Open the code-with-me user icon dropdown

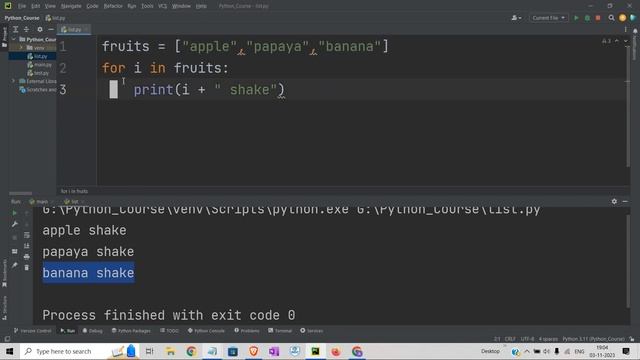516,18
